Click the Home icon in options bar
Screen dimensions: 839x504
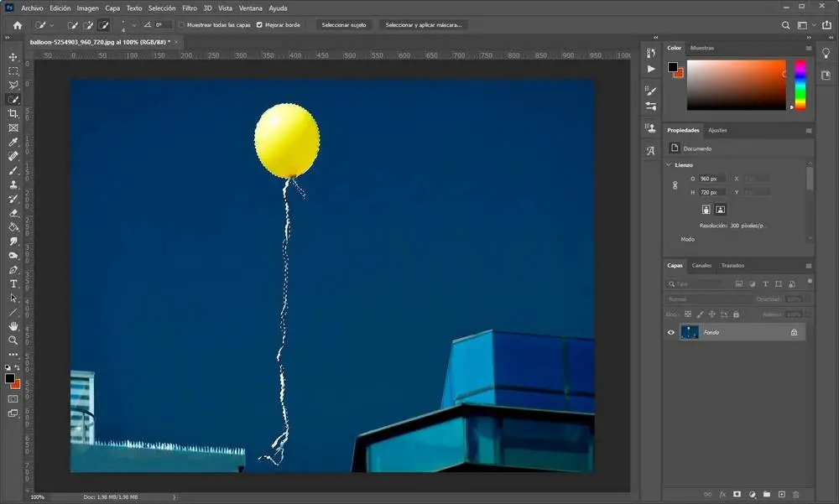(x=17, y=25)
